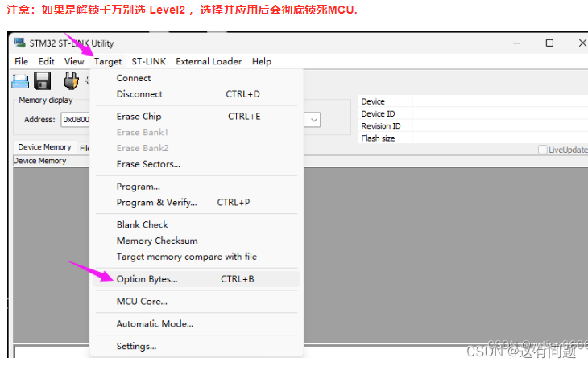Select Program & Verify... entry
This screenshot has width=588, height=366.
[x=197, y=202]
